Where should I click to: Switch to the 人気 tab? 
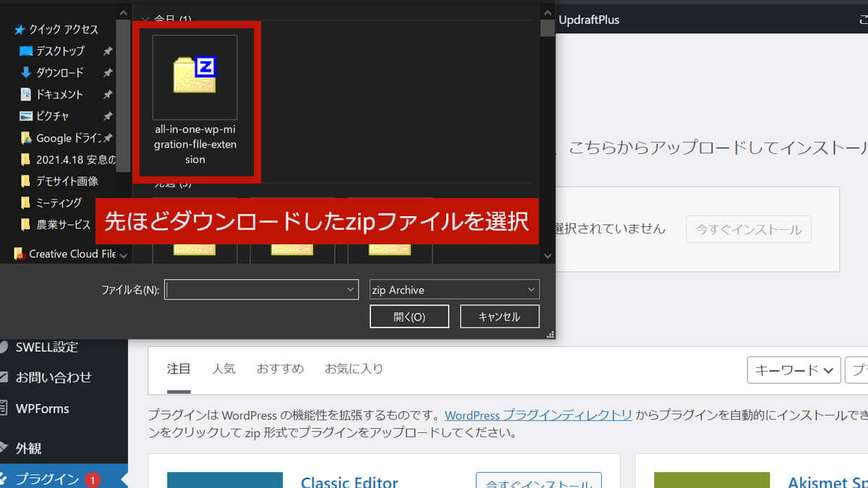click(224, 369)
